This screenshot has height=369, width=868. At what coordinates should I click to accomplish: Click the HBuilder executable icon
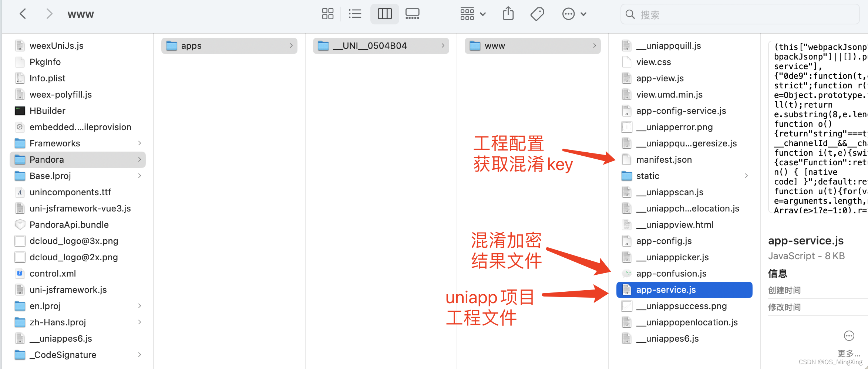20,111
